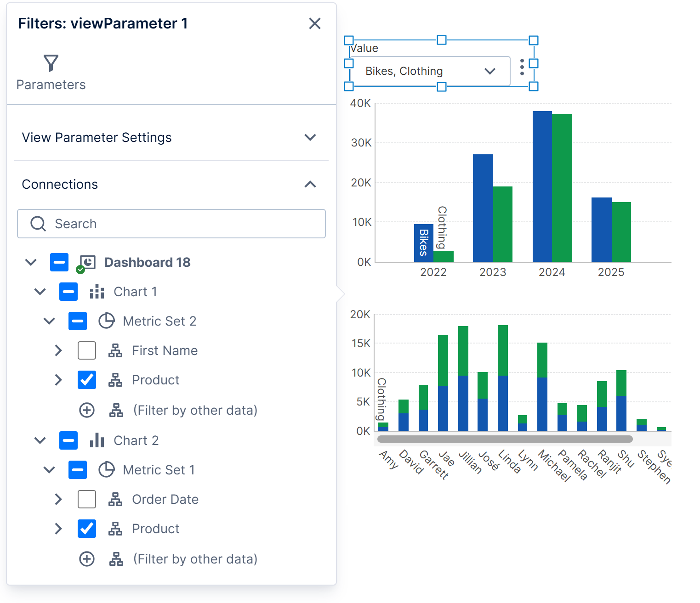This screenshot has height=603, width=700.
Task: Expand Product under Metric Set 2
Action: tap(58, 380)
